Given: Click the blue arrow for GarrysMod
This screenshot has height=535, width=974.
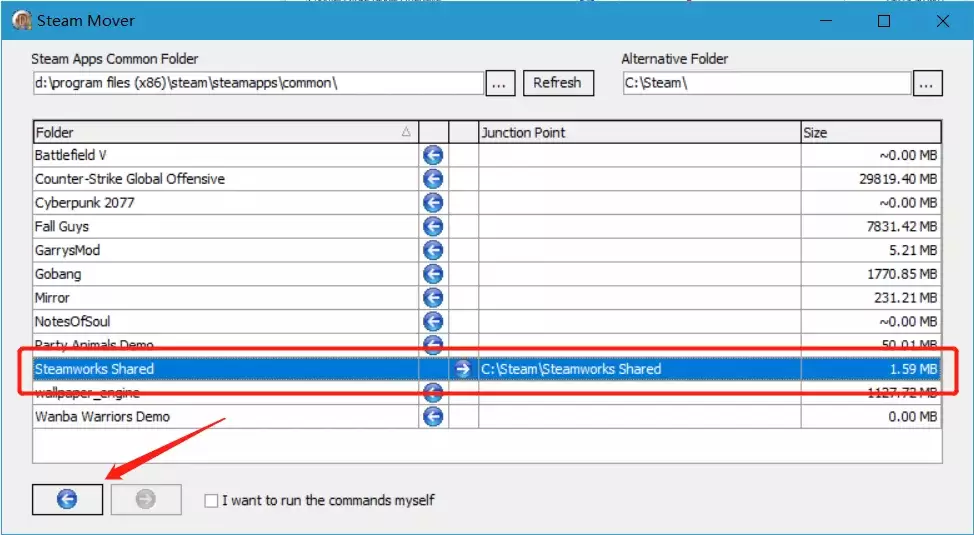Looking at the screenshot, I should [433, 250].
